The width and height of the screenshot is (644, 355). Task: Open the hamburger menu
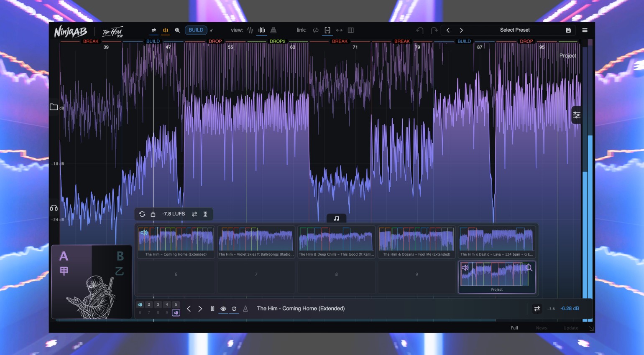pyautogui.click(x=585, y=30)
